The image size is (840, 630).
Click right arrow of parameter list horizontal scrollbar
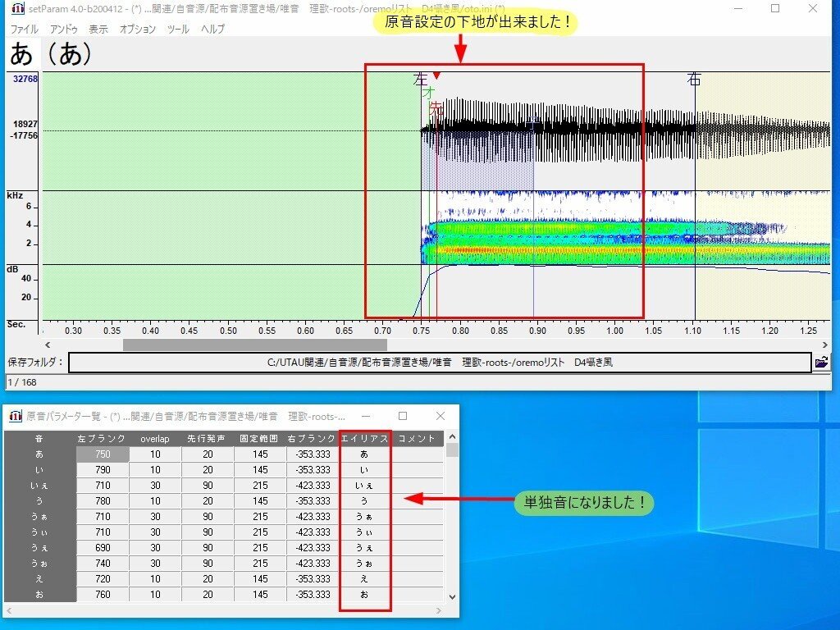pyautogui.click(x=439, y=610)
